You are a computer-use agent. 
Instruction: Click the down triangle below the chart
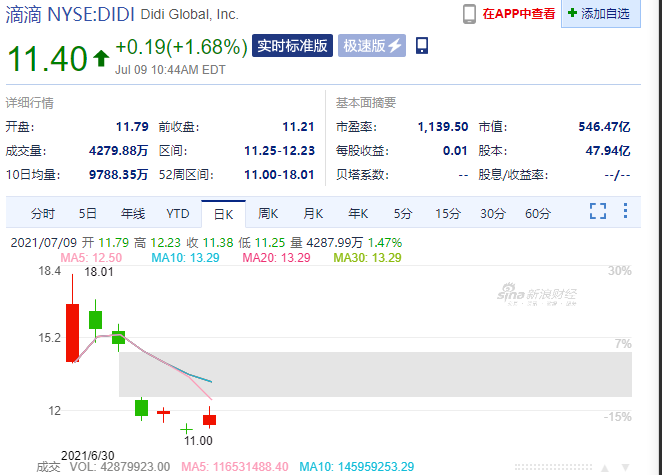[x=626, y=468]
